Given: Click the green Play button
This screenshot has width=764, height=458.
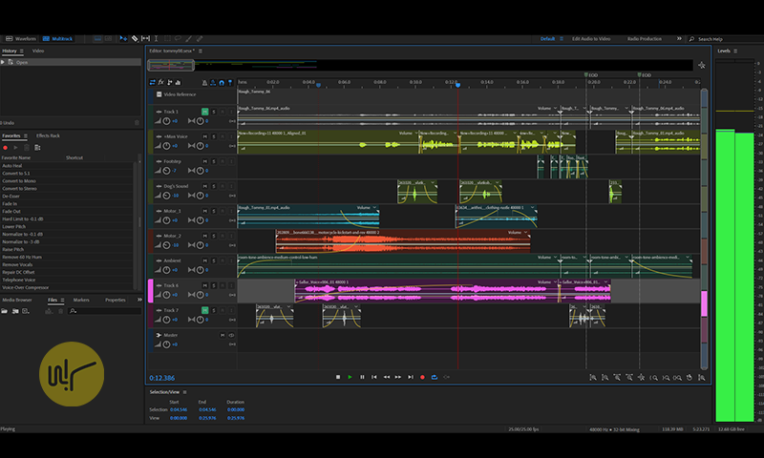Looking at the screenshot, I should pyautogui.click(x=350, y=377).
